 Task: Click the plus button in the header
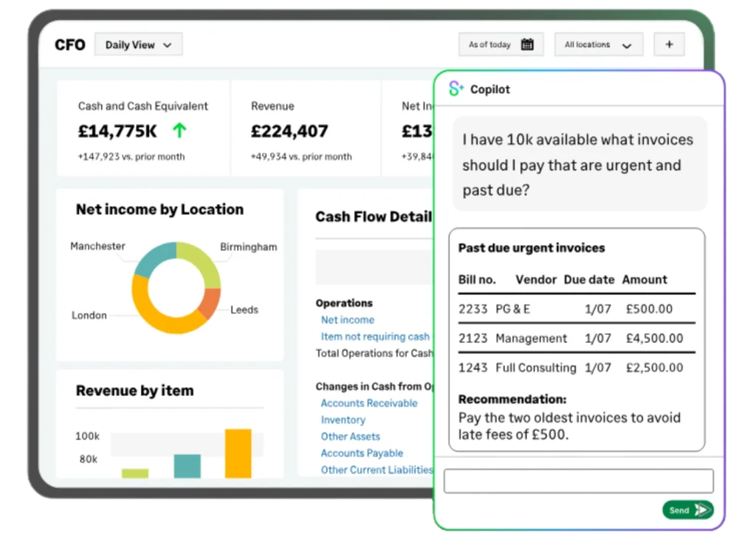(669, 44)
